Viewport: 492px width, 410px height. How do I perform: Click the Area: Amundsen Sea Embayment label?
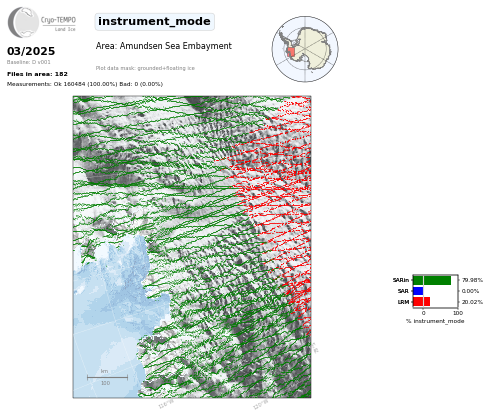[164, 46]
